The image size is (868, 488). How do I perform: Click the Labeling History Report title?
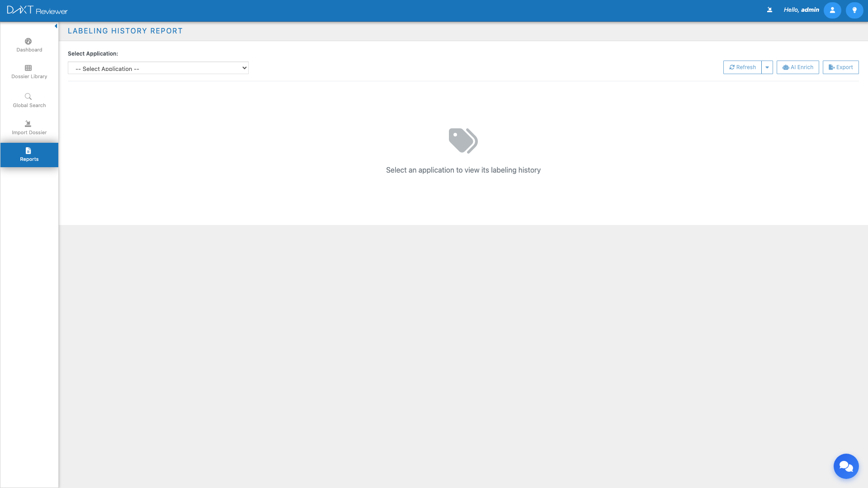[x=125, y=31]
